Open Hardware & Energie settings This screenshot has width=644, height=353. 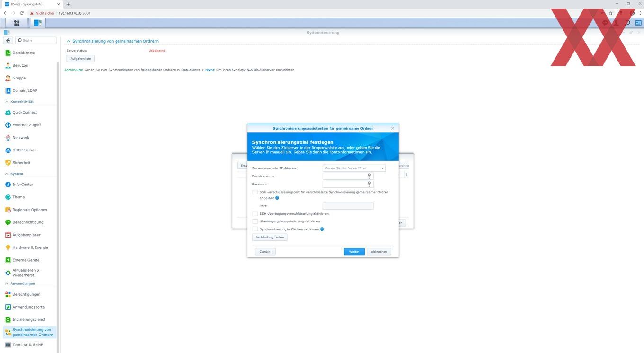point(29,247)
